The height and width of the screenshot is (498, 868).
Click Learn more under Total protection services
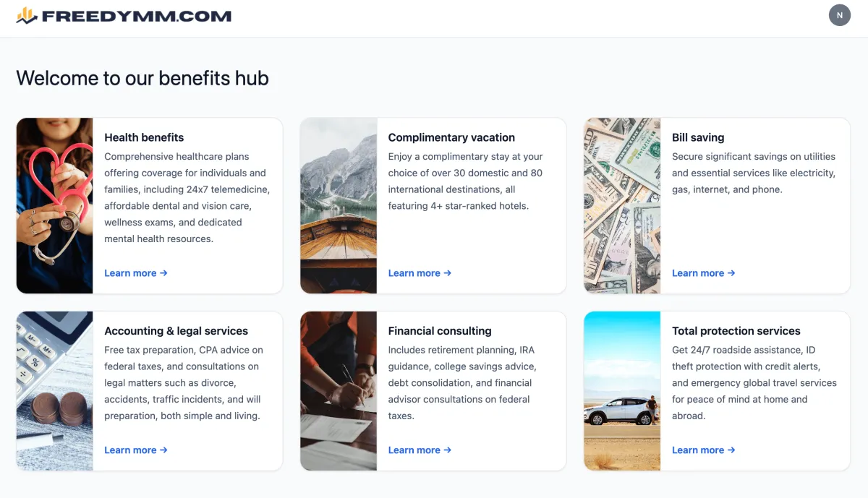point(703,450)
